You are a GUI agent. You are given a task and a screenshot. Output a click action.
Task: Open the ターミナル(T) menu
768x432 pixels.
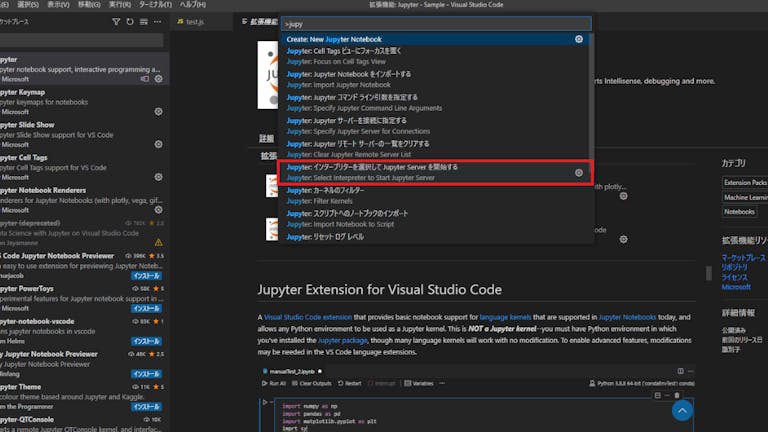click(x=155, y=4)
